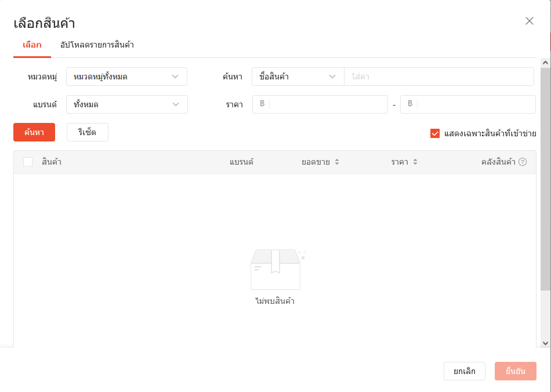Click the maximum price ฿ field
551x392 pixels.
click(467, 104)
